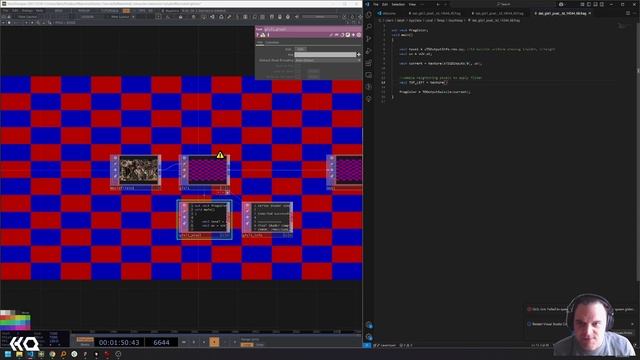640x360 pixels.
Task: Click the rightmost icon in parameter panel header
Action: (x=359, y=35)
